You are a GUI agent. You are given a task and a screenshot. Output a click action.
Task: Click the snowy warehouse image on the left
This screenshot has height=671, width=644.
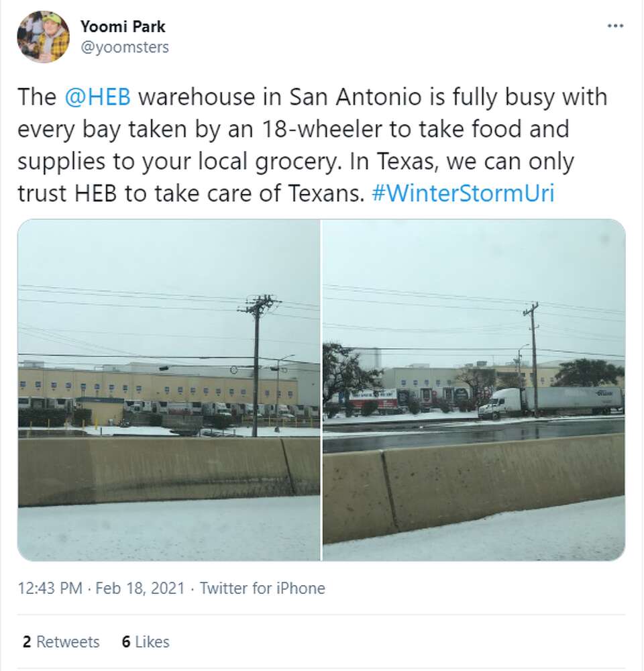(171, 389)
